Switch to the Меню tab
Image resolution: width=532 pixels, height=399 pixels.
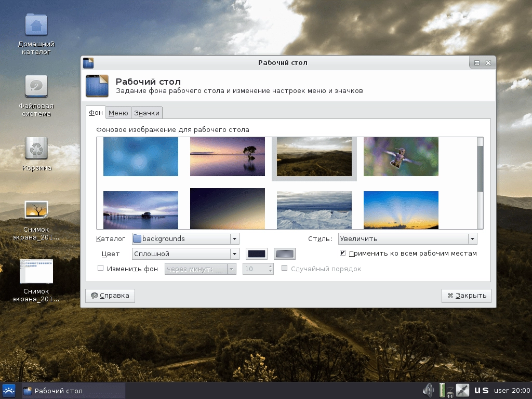pyautogui.click(x=118, y=113)
